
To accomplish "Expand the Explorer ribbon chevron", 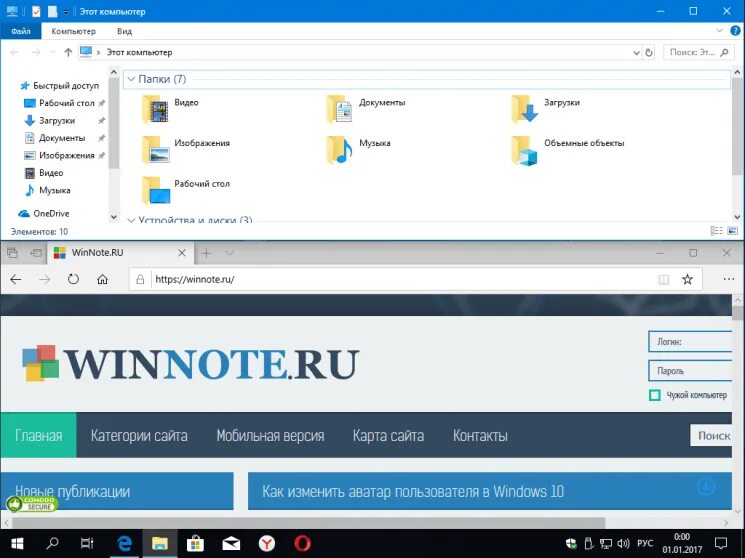I will (x=719, y=31).
